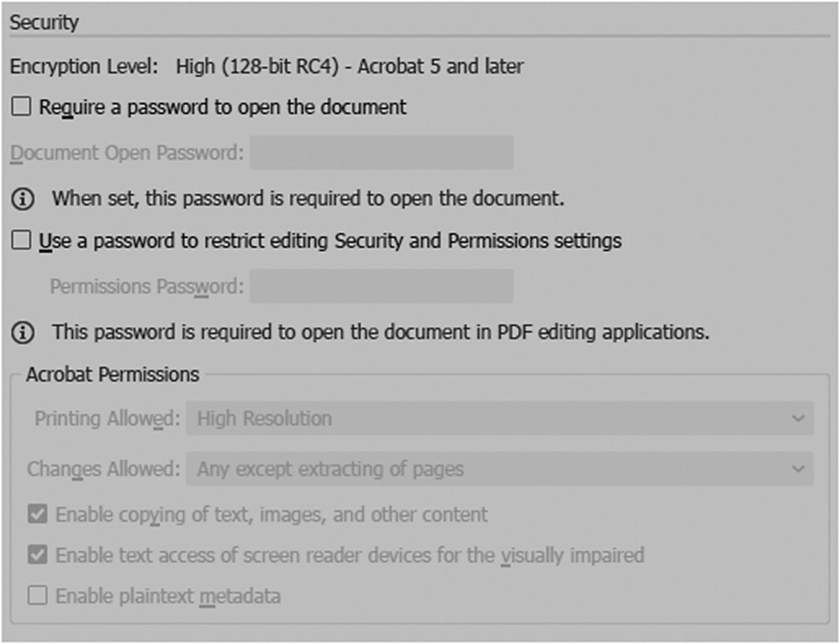The image size is (840, 644).
Task: Open the Printing Allowed dropdown
Action: [x=499, y=418]
